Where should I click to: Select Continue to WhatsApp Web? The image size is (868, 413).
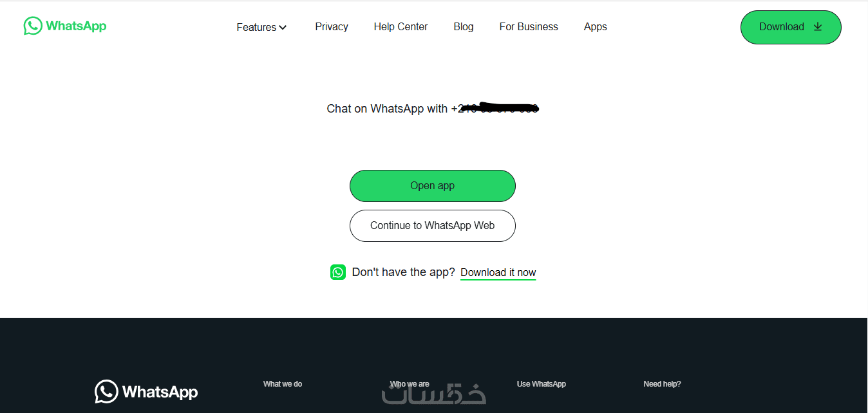433,226
